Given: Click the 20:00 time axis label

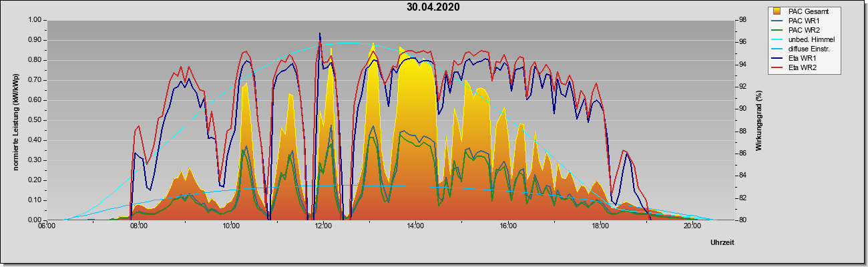Looking at the screenshot, I should coord(692,226).
